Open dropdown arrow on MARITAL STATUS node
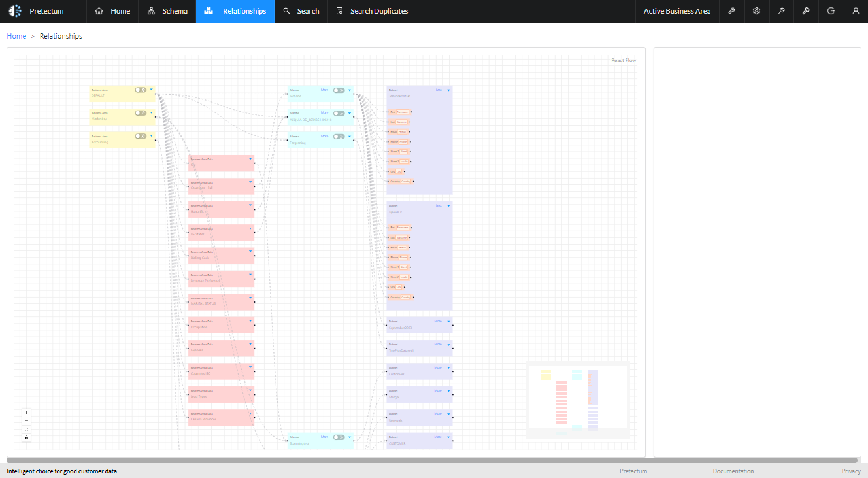Viewport: 868px width, 478px height. coord(250,298)
